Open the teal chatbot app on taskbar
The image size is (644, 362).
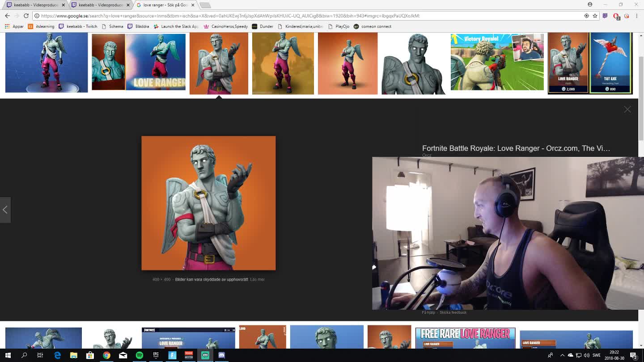(x=205, y=355)
